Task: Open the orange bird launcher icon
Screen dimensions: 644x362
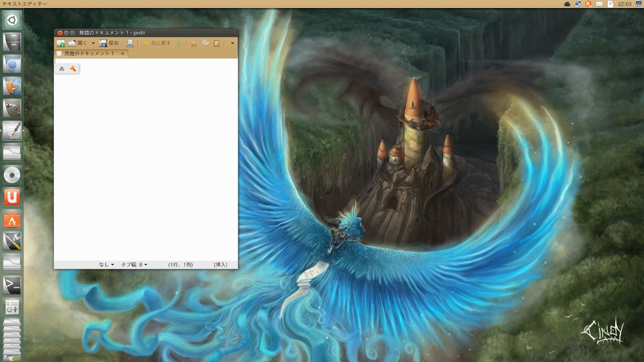Action: [x=12, y=86]
